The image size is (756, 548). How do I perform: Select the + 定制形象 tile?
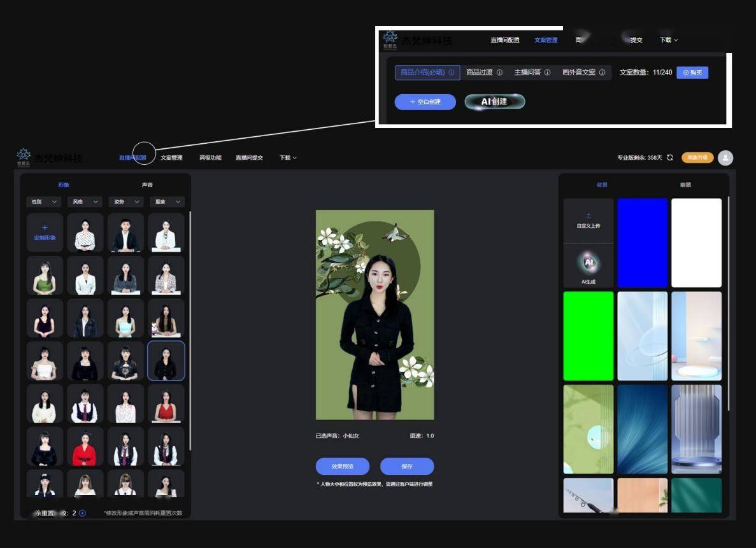tap(44, 232)
